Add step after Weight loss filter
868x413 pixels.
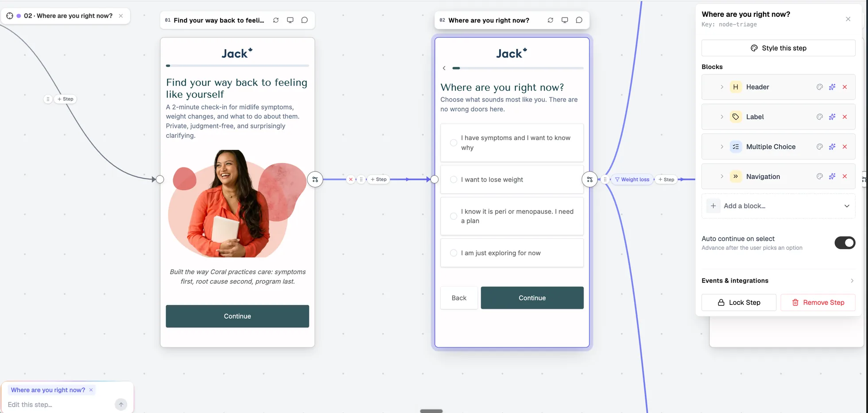(666, 179)
